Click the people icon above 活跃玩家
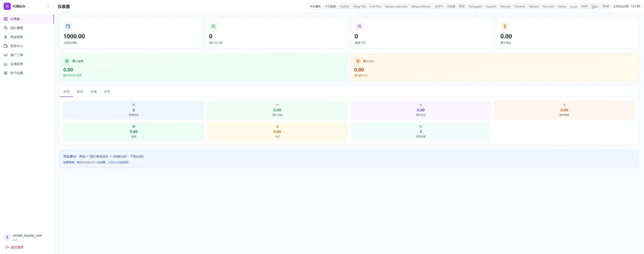644x254 pixels. click(421, 126)
